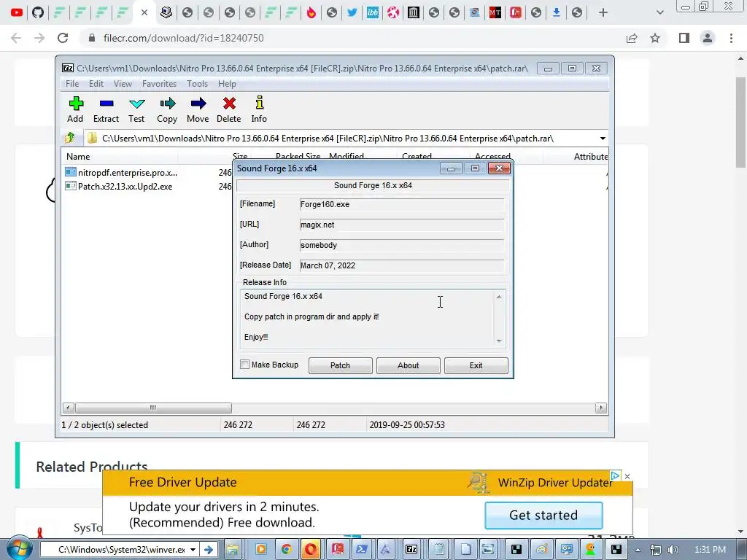Close the WinZip Driver Updater ad

point(627,476)
